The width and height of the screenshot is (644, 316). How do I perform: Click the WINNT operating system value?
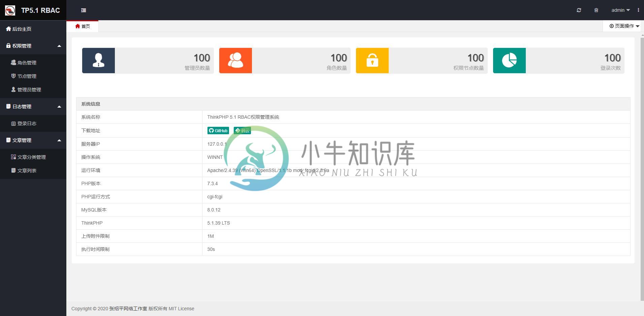(x=215, y=157)
